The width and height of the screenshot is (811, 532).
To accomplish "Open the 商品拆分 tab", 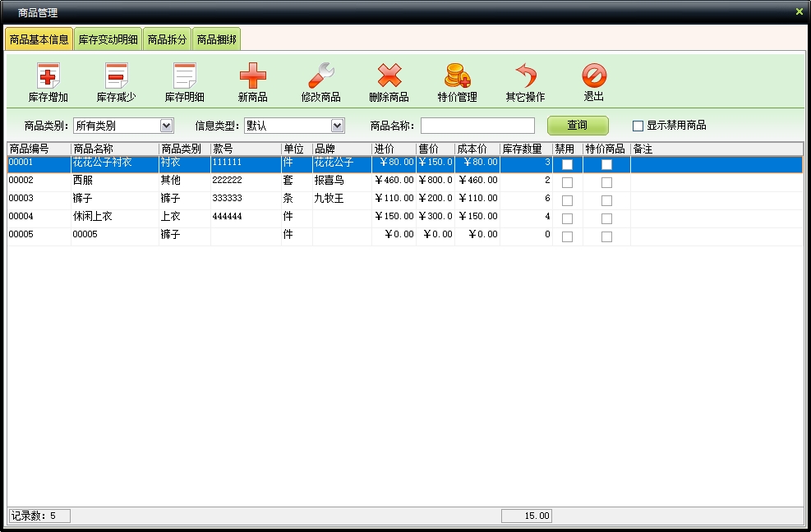I will pyautogui.click(x=167, y=39).
